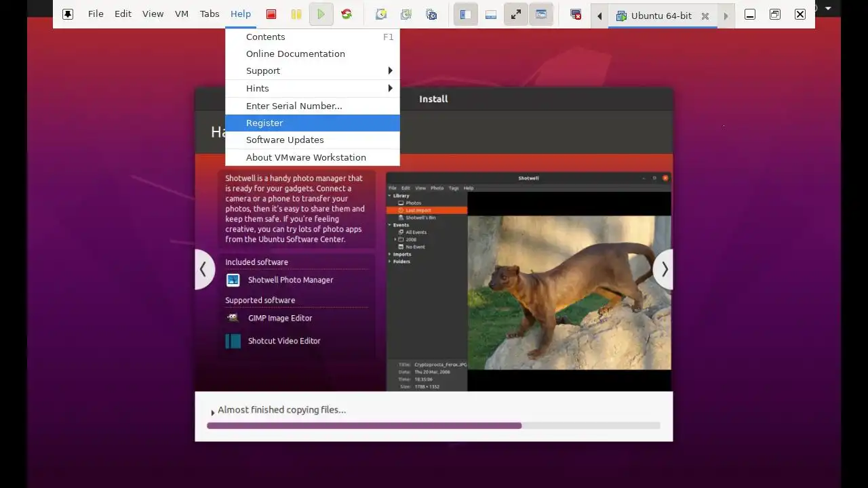
Task: Click the next tab right arrow
Action: [726, 16]
